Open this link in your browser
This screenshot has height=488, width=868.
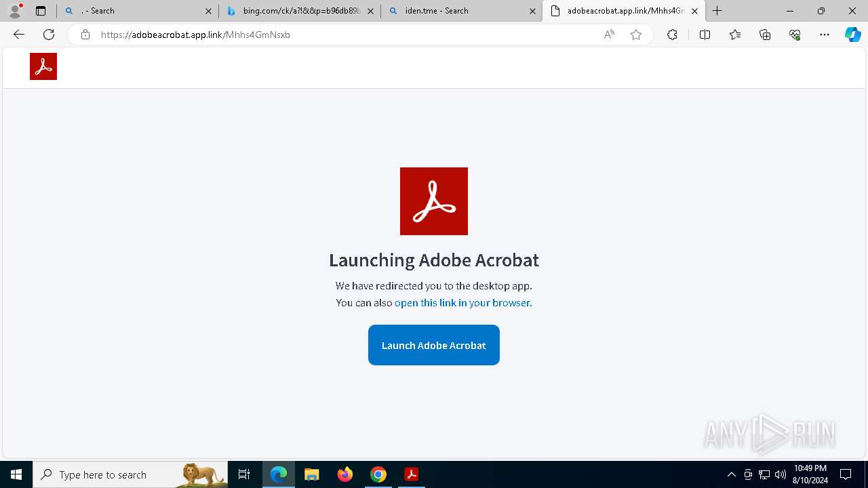[x=463, y=303]
